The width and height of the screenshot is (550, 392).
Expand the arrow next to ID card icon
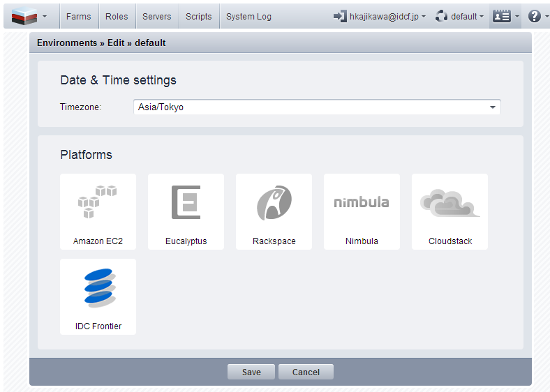(x=516, y=17)
